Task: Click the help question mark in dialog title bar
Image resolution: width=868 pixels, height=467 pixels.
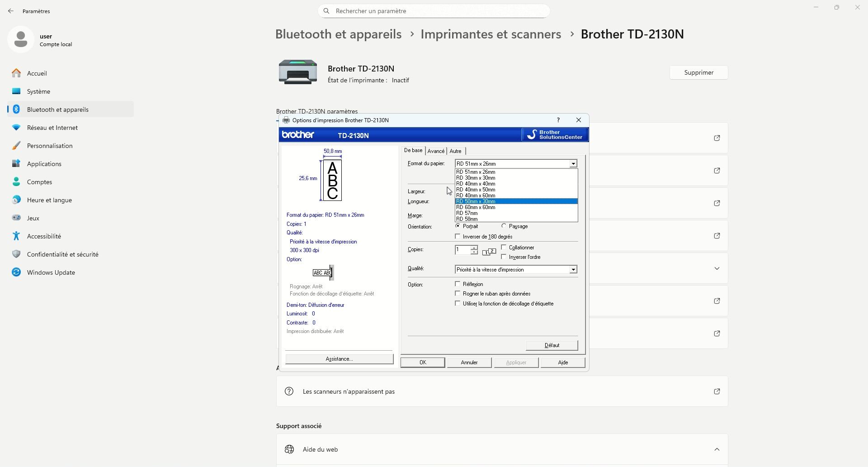Action: coord(558,120)
